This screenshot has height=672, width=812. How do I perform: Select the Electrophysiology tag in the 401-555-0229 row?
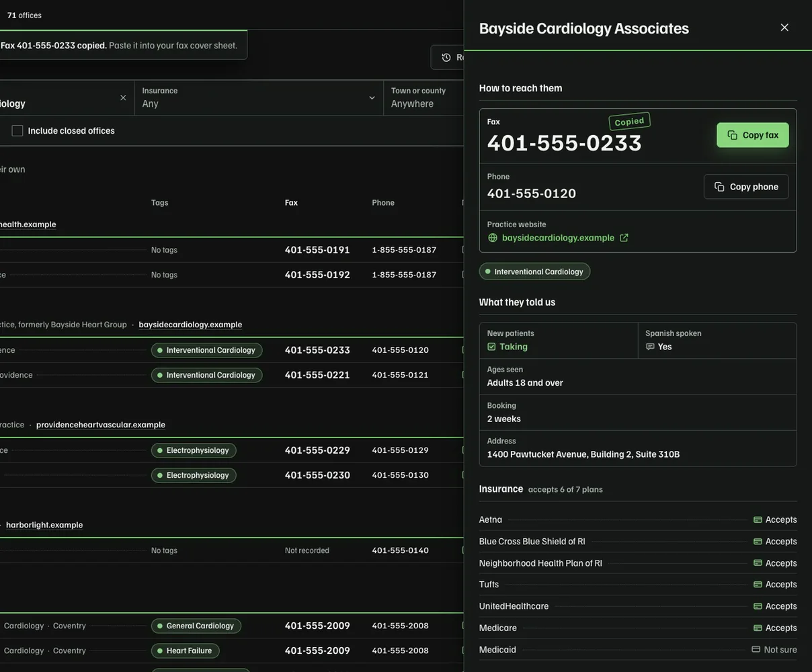click(194, 450)
